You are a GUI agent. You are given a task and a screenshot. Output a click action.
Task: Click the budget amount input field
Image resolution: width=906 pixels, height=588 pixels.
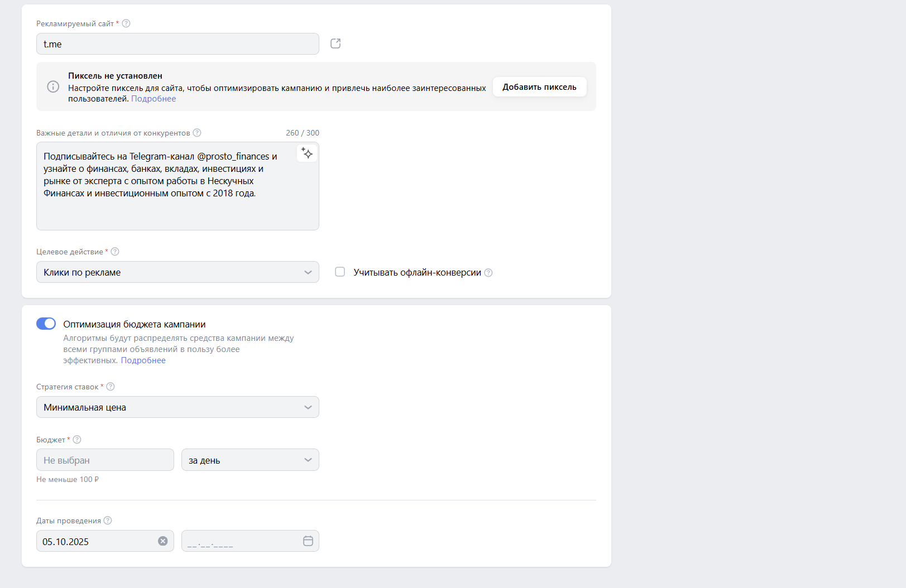coord(105,460)
